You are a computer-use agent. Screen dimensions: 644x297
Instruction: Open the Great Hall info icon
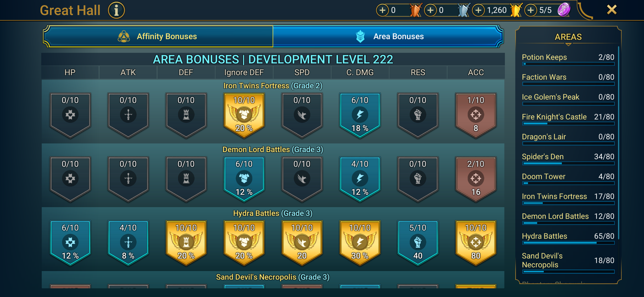(x=116, y=10)
